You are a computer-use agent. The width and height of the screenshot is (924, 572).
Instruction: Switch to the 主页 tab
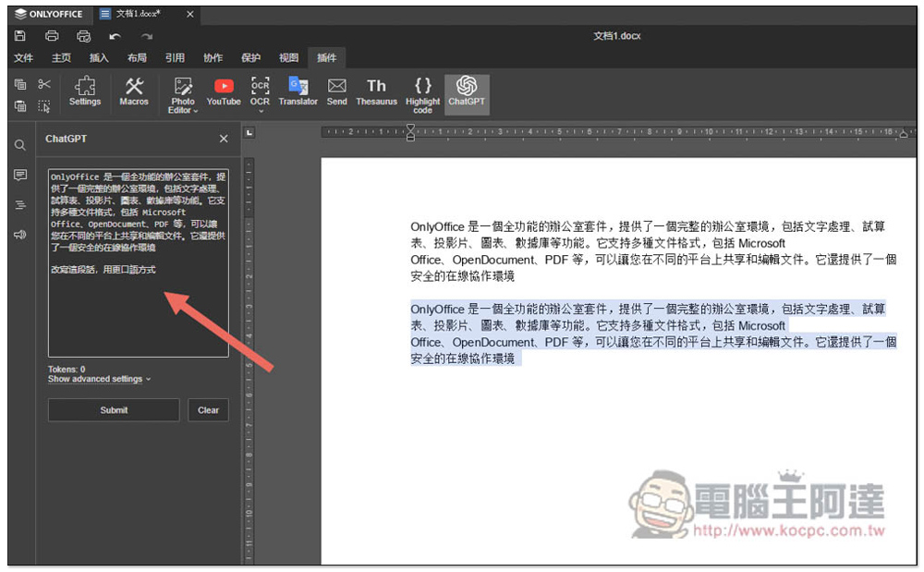[61, 57]
